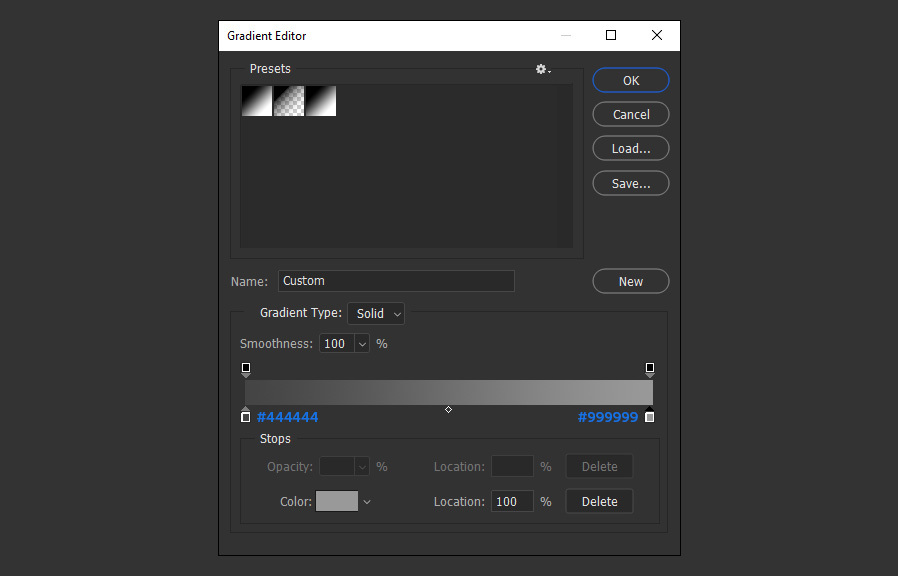This screenshot has width=898, height=576.
Task: Click the Load... button
Action: click(631, 149)
